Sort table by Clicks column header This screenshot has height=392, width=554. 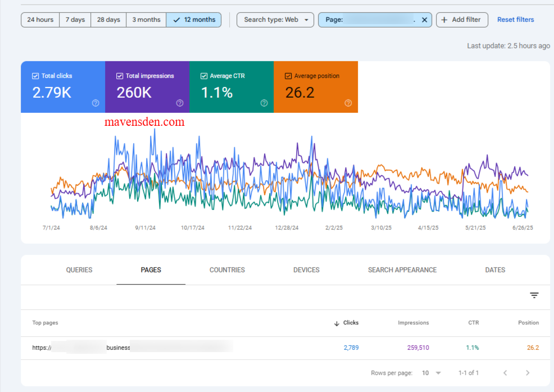coord(351,323)
